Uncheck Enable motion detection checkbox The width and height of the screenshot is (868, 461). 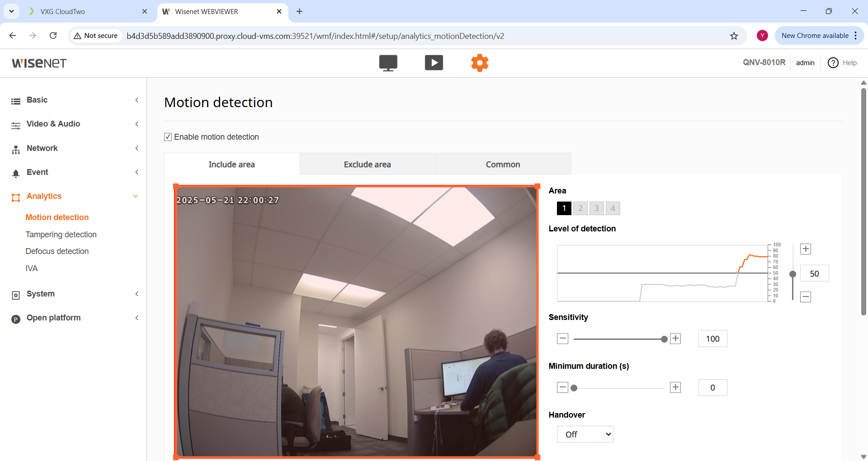point(168,137)
